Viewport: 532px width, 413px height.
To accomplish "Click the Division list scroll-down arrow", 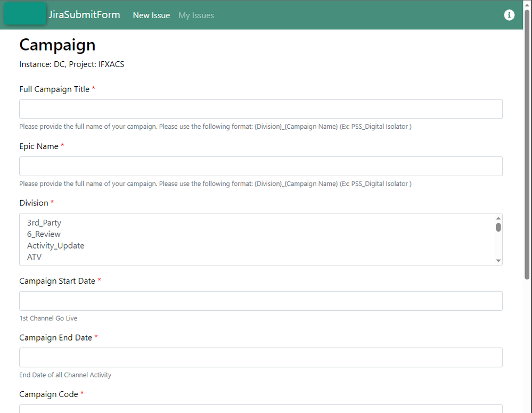I will click(x=498, y=260).
